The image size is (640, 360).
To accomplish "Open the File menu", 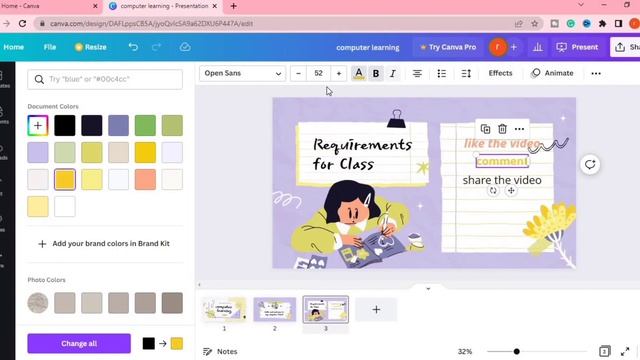I will [50, 47].
